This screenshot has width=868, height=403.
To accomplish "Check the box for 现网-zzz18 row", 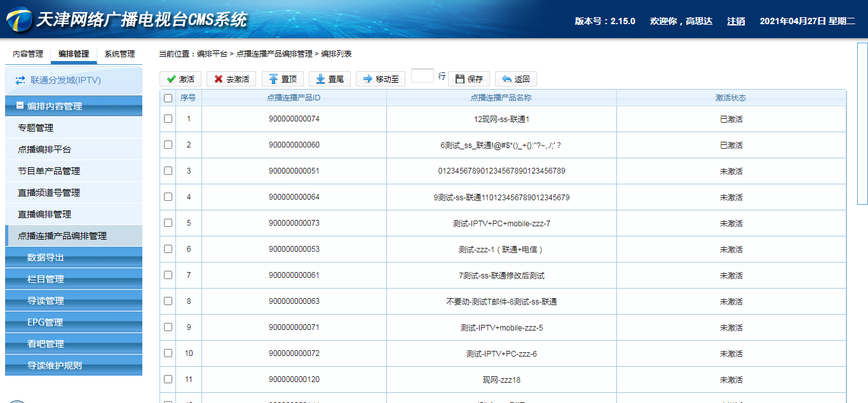I will (x=168, y=379).
